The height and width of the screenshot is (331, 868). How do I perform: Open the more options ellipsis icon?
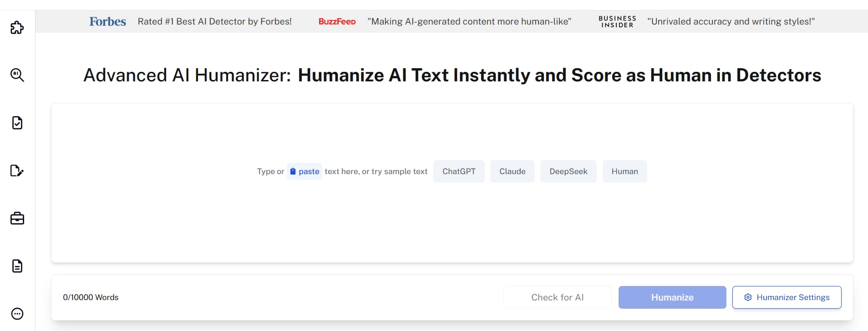[17, 314]
